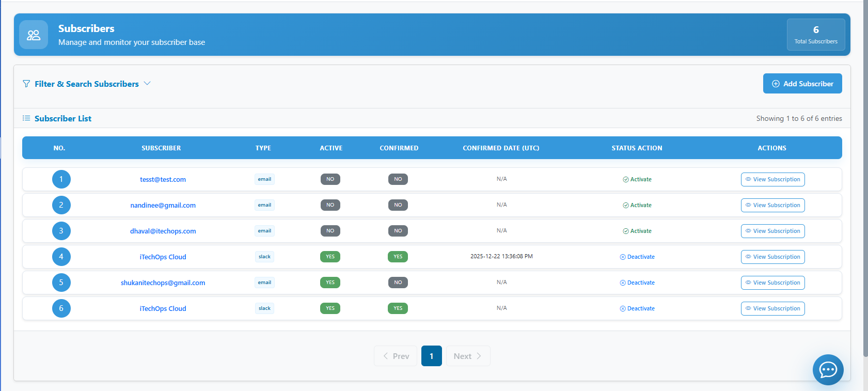This screenshot has width=868, height=391.
Task: Click the Confirmed Date (UTC) column header
Action: [x=500, y=148]
